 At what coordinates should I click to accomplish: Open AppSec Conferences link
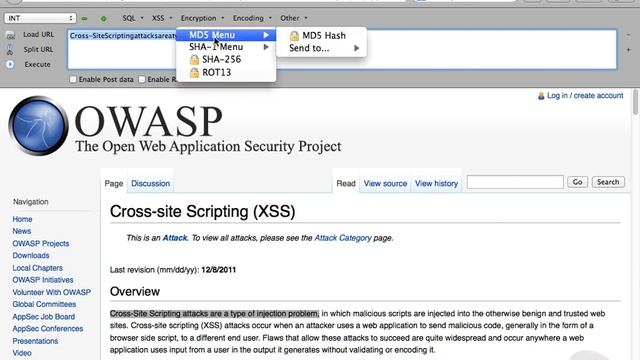click(x=47, y=329)
